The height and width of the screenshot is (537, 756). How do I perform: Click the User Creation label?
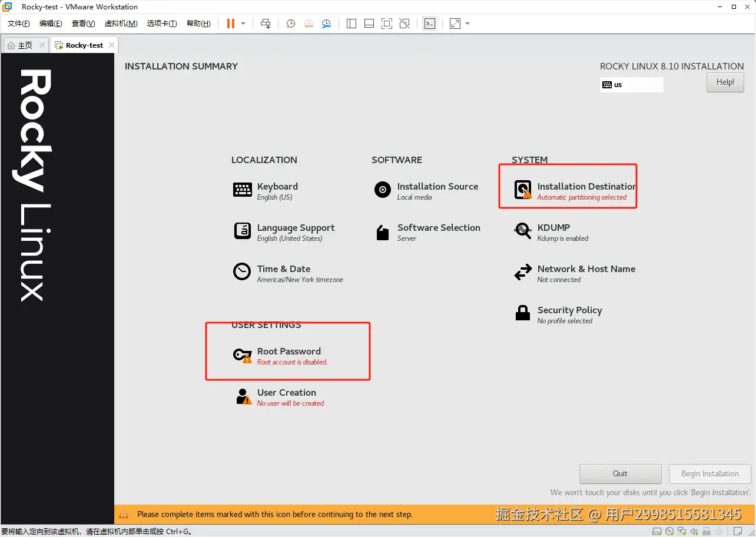[x=287, y=392]
